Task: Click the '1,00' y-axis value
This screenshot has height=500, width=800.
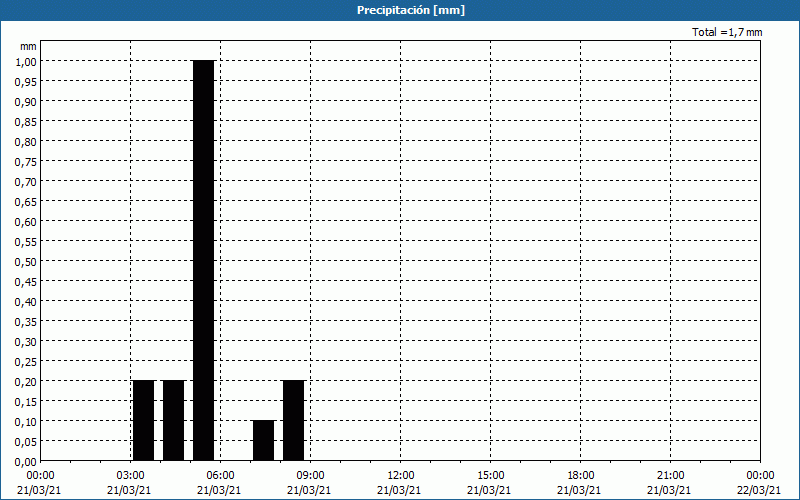Action: coord(26,61)
